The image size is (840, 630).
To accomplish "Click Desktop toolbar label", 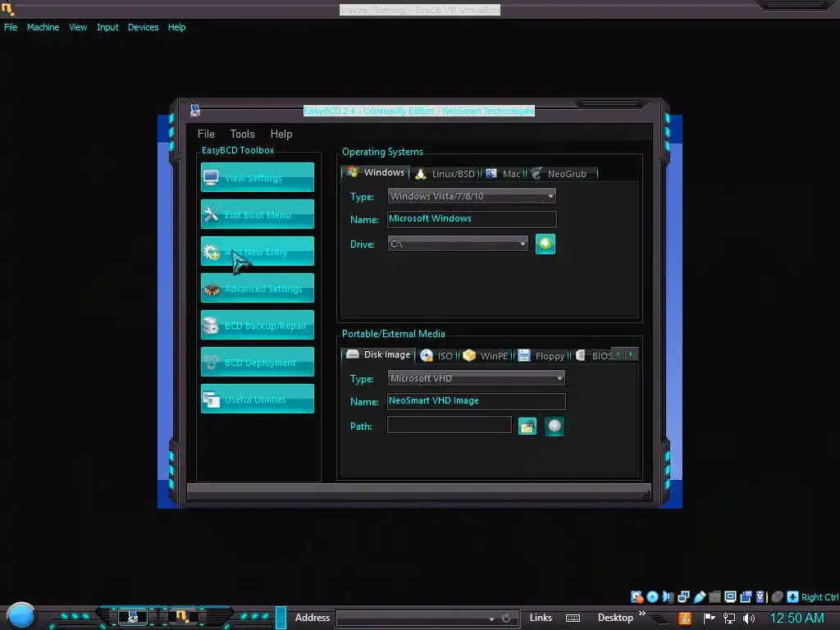I will [615, 618].
